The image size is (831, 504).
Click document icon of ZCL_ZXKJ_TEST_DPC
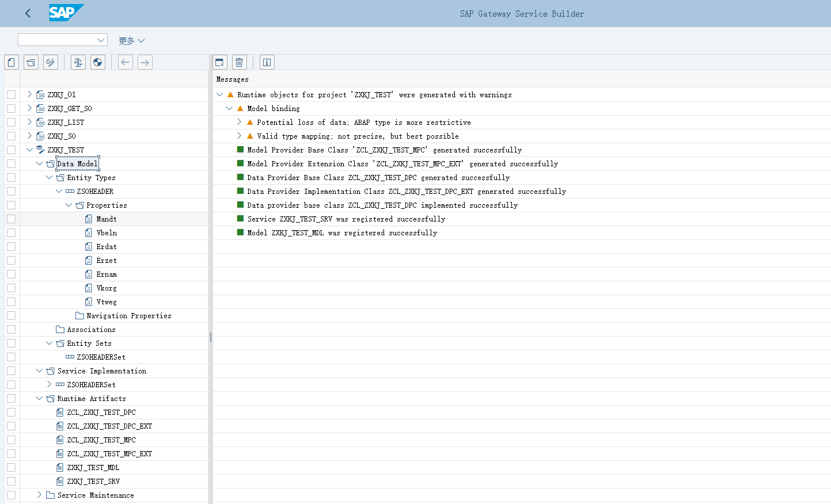[60, 412]
